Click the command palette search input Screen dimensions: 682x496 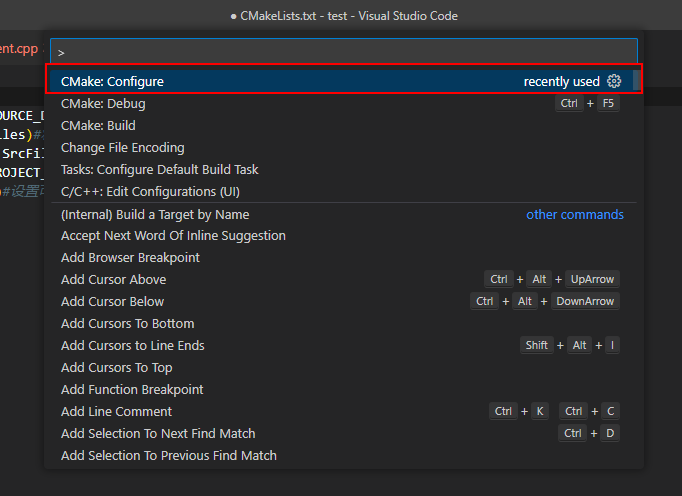343,51
